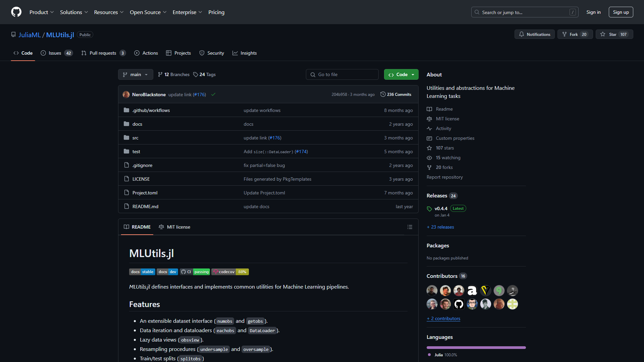Screen dimensions: 644x362
Task: Click the commit history clock icon
Action: [383, 94]
